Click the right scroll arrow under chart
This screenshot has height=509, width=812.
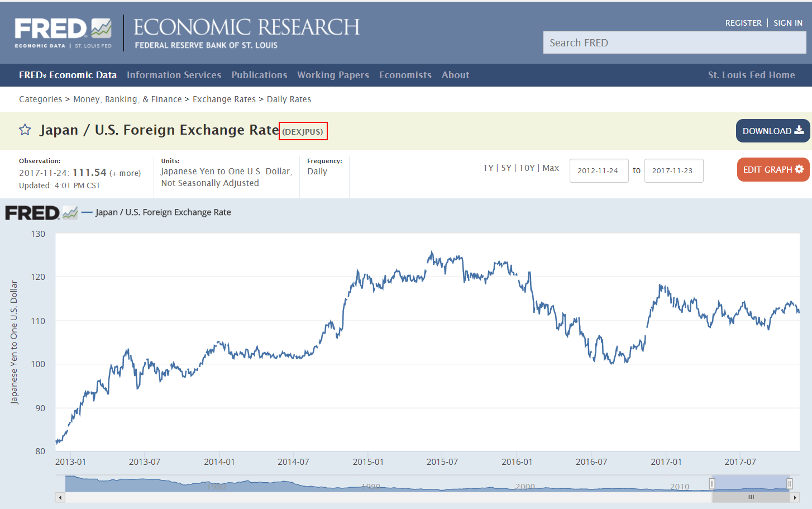[x=795, y=497]
